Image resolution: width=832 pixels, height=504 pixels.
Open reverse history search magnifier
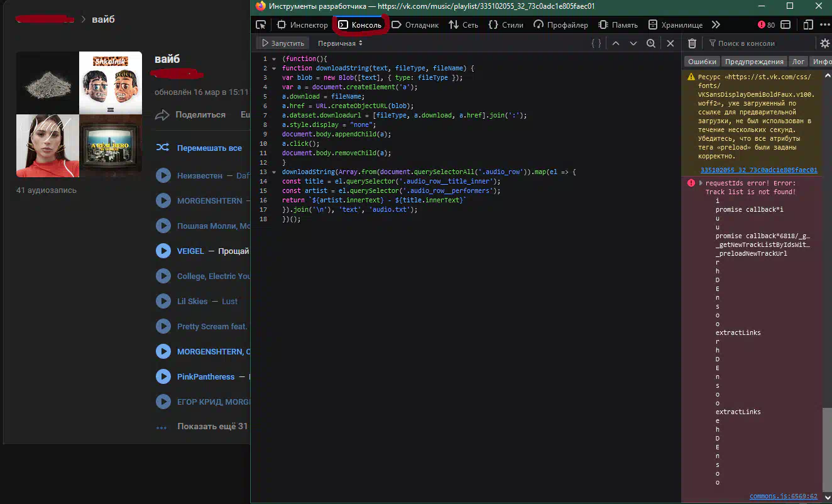pos(651,43)
